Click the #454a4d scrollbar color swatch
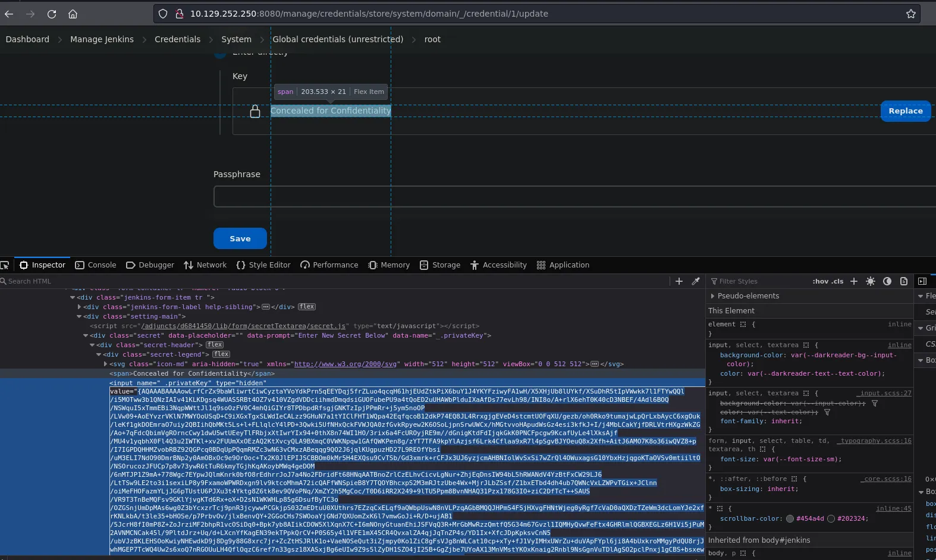The width and height of the screenshot is (936, 560). pos(790,518)
